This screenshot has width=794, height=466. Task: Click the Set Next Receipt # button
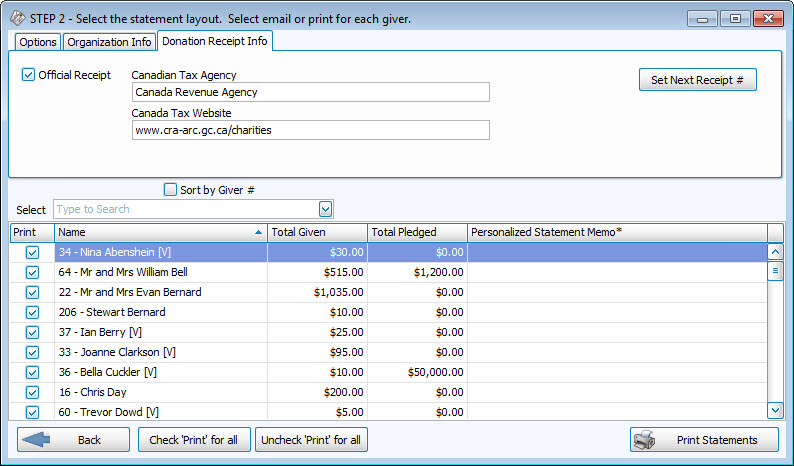pos(697,80)
